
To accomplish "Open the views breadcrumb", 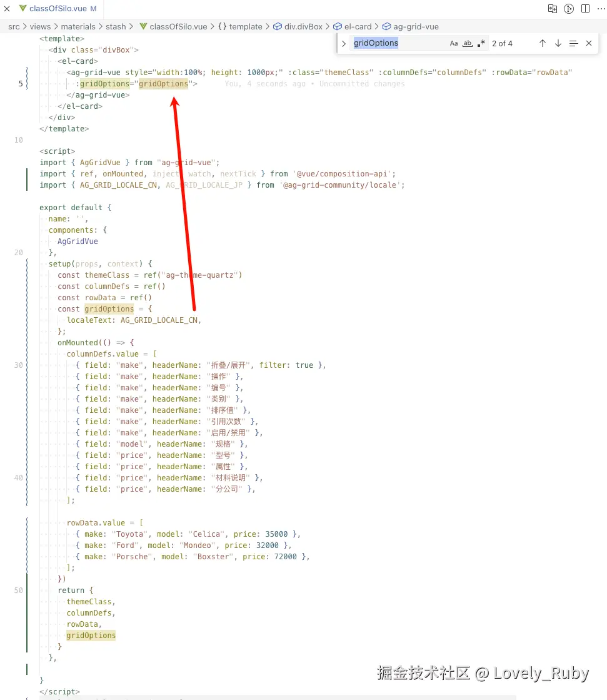I will 40,27.
